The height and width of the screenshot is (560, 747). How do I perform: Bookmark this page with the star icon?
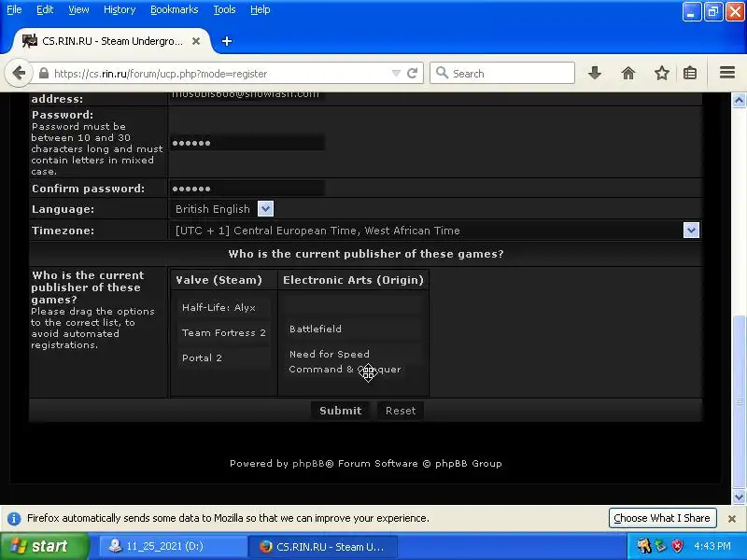(662, 74)
